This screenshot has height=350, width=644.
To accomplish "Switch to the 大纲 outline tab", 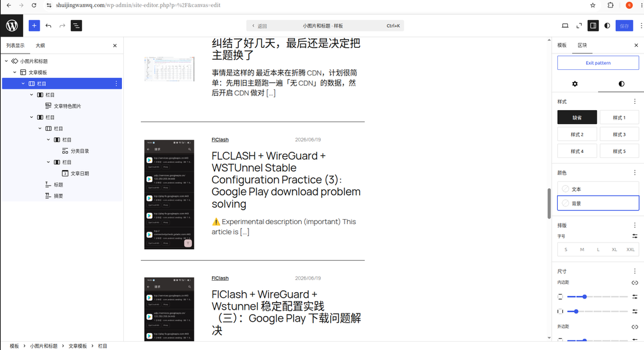I will (x=40, y=46).
